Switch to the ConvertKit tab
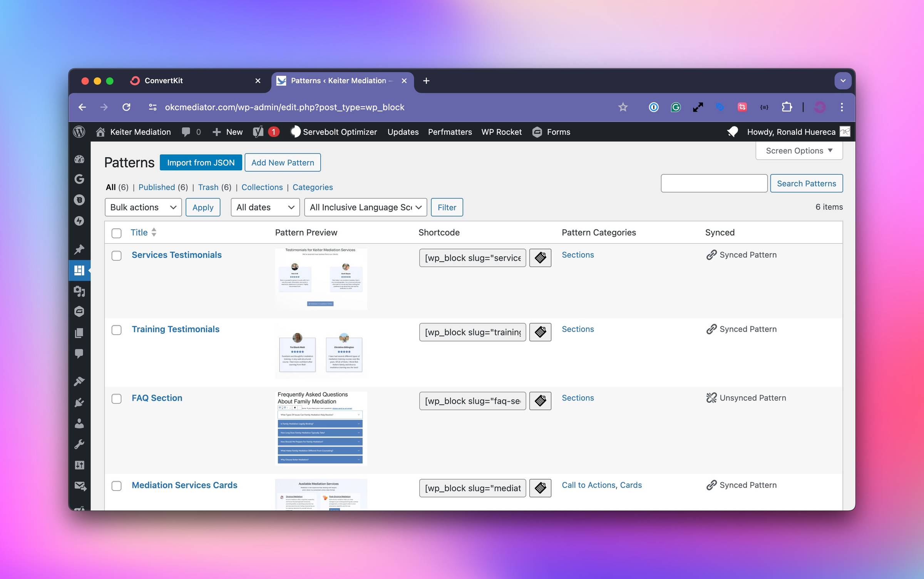 click(196, 81)
